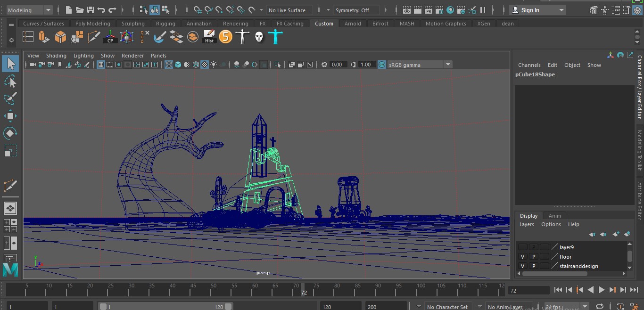Enable Snap to Grids magnet icon
The width and height of the screenshot is (644, 310).
[x=198, y=10]
